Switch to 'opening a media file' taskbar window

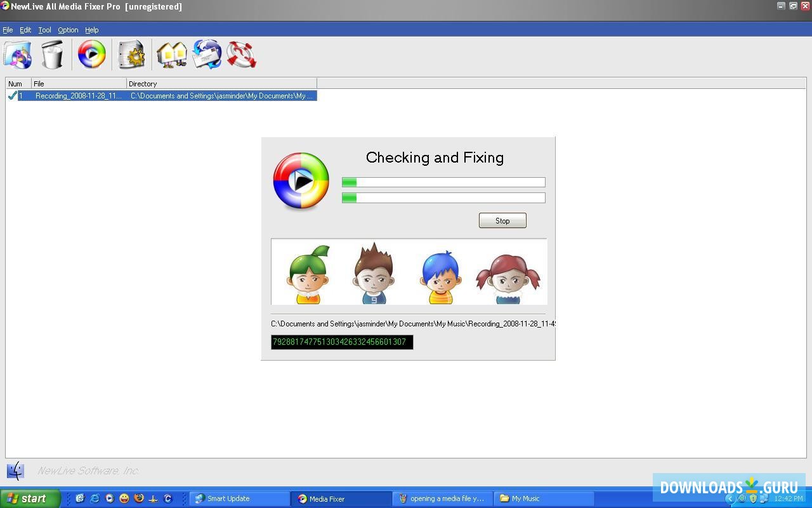[443, 498]
